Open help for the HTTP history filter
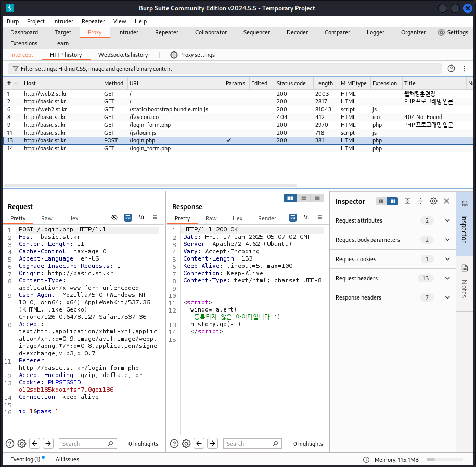The height and width of the screenshot is (467, 476). 451,69
